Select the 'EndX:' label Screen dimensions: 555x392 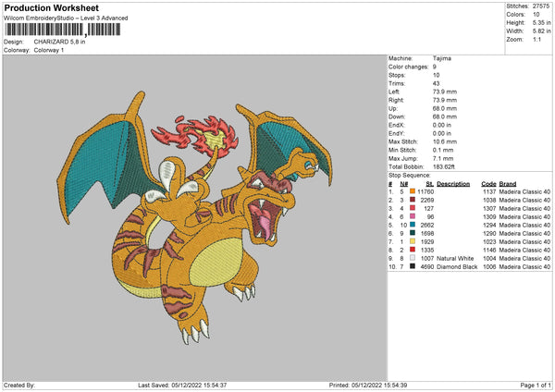397,125
